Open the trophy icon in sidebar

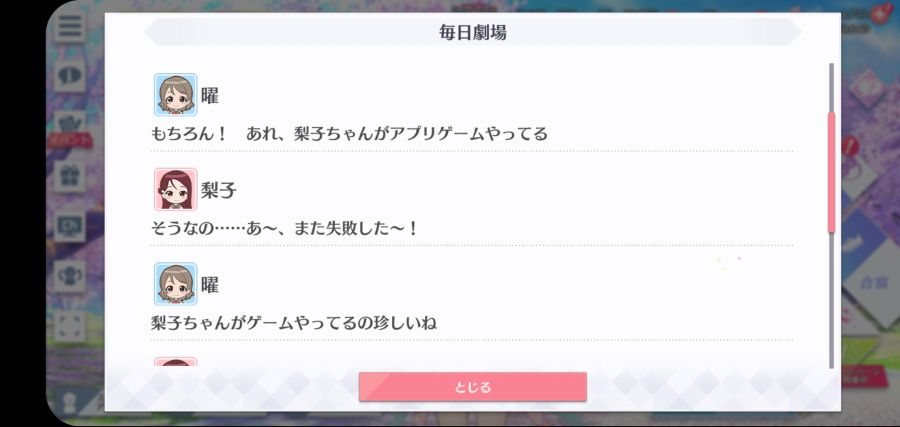pyautogui.click(x=69, y=275)
